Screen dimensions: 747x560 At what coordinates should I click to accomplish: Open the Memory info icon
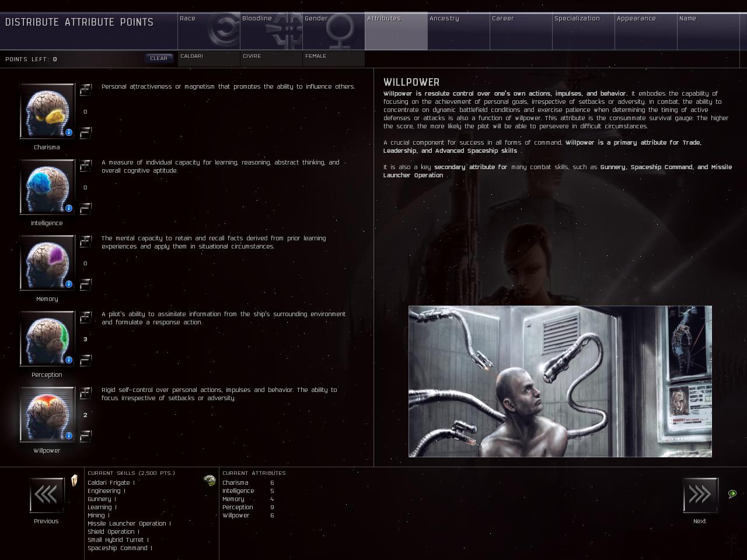(x=69, y=284)
